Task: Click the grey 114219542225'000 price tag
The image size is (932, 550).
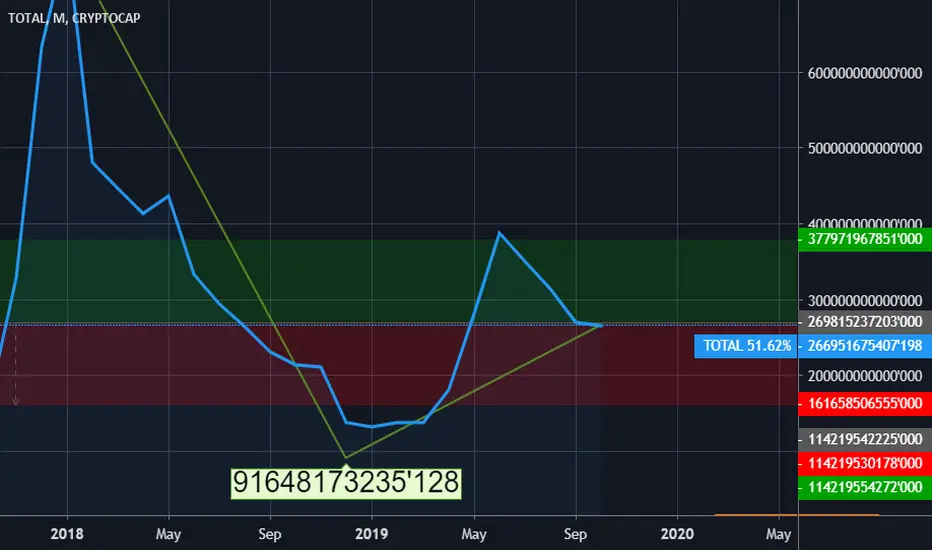Action: point(865,439)
